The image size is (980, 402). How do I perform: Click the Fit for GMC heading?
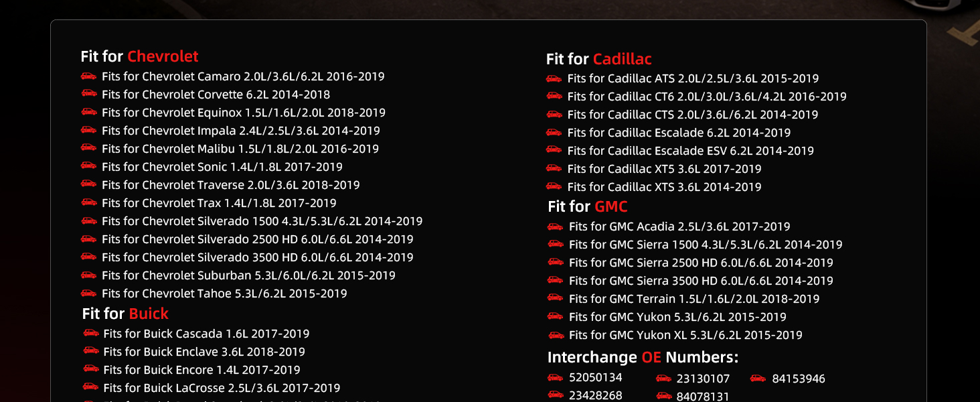[x=587, y=206]
